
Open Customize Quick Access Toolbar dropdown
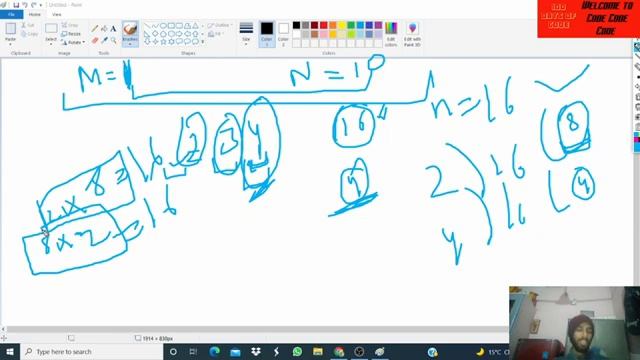click(41, 5)
